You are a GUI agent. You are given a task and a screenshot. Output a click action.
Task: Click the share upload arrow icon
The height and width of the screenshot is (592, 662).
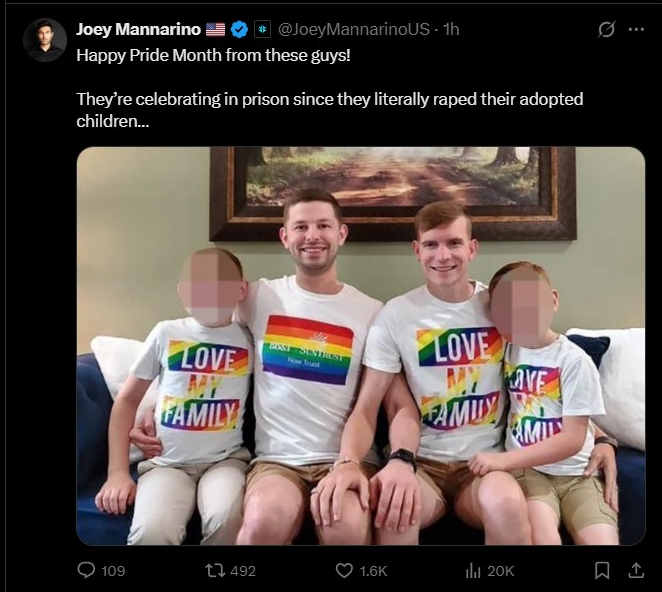636,570
